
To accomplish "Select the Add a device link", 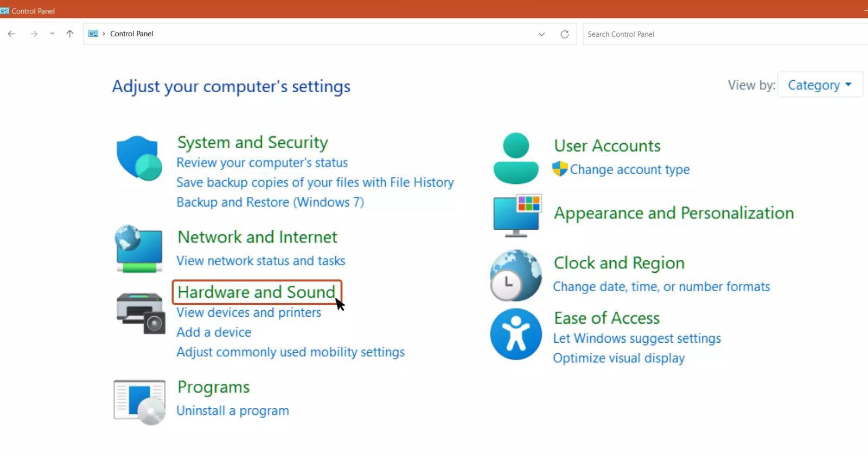I will point(214,332).
